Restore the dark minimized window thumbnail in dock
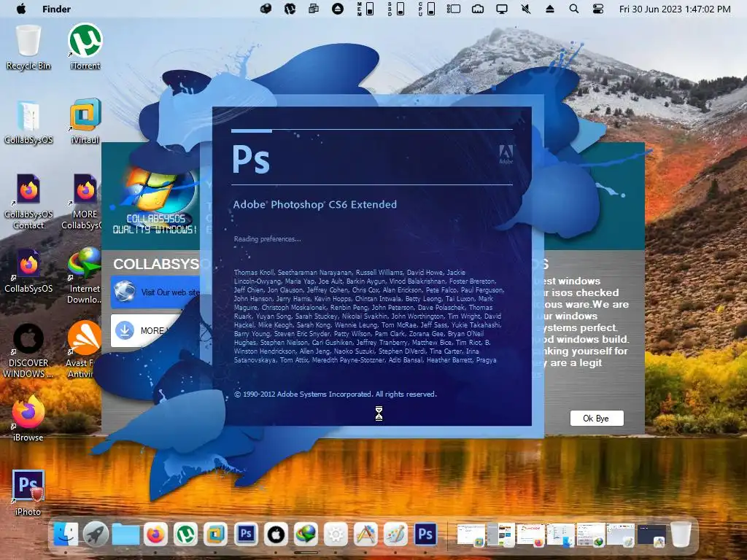Viewport: 747px width, 560px height. point(651,535)
